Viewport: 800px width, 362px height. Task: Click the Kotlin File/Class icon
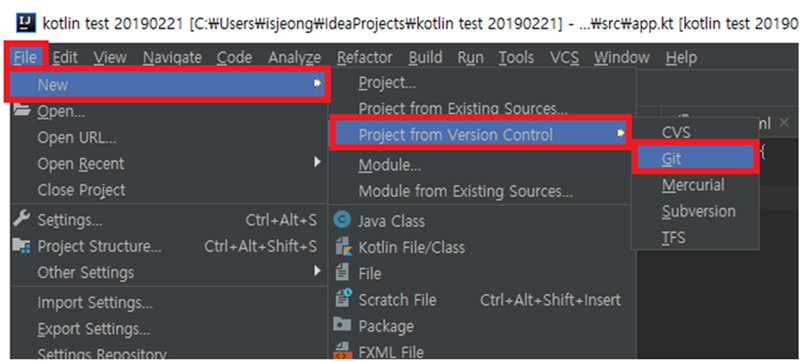click(342, 247)
